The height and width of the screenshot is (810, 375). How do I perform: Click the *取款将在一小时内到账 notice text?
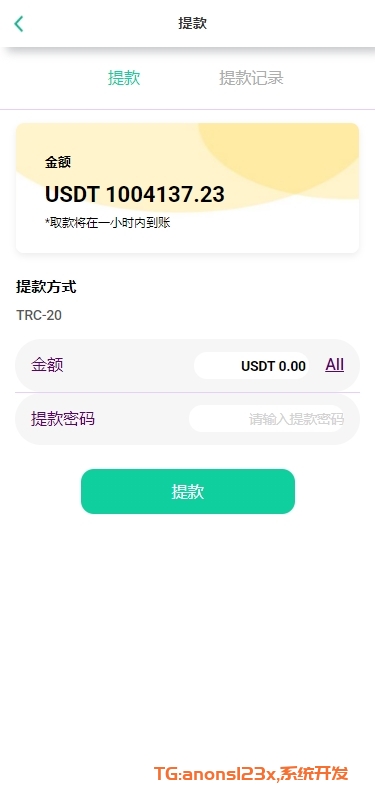coord(107,223)
